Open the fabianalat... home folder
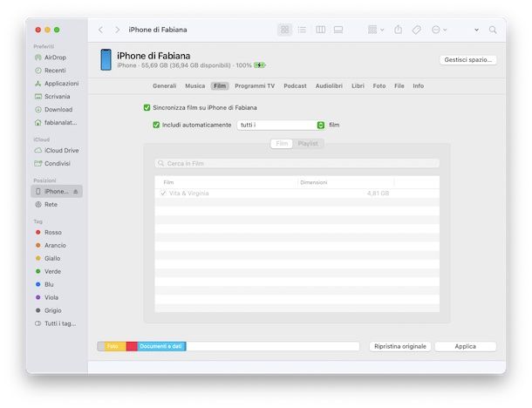 click(56, 122)
